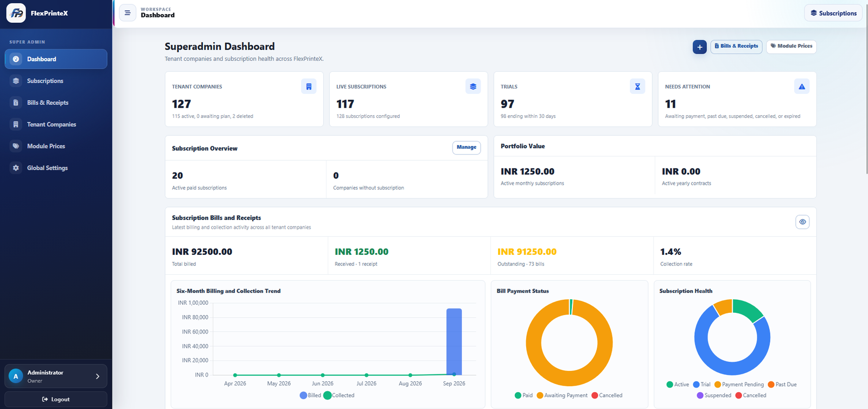868x409 pixels.
Task: Toggle Suspended legend item
Action: [714, 395]
